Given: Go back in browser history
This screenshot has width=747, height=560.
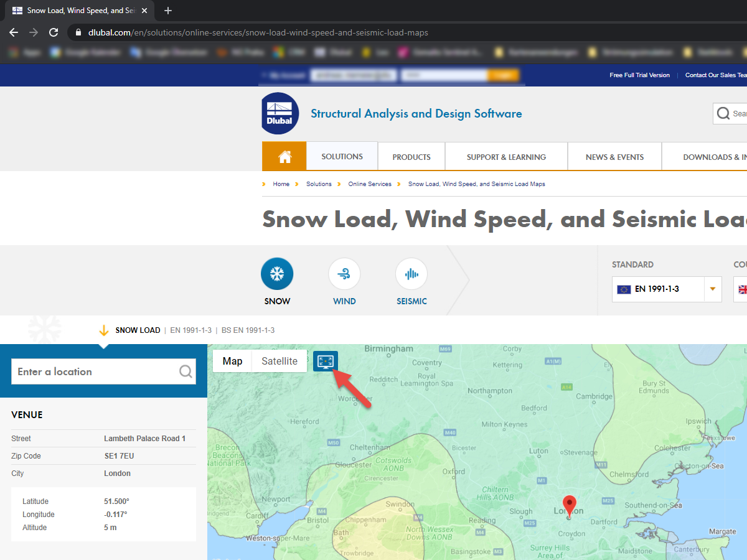Looking at the screenshot, I should click(x=14, y=32).
